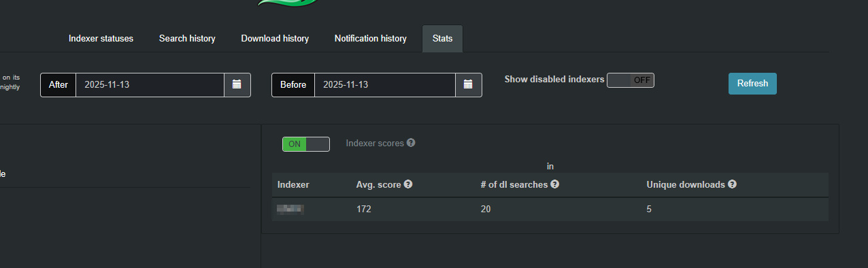
Task: Select the dl searches value 20
Action: coord(486,210)
